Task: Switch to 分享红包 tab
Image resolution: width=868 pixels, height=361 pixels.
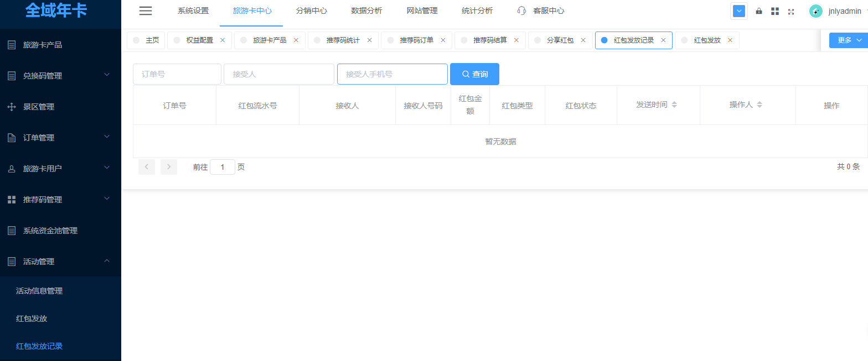Action: point(560,40)
